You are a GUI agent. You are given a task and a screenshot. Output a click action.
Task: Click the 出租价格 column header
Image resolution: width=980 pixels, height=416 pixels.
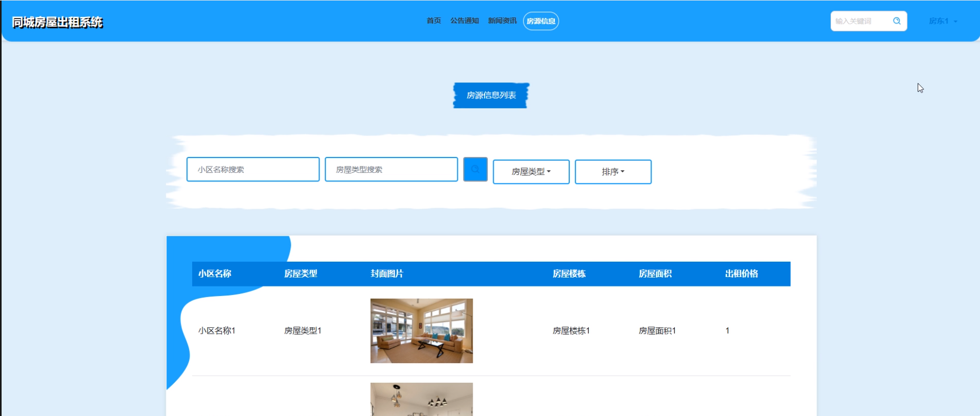click(742, 274)
